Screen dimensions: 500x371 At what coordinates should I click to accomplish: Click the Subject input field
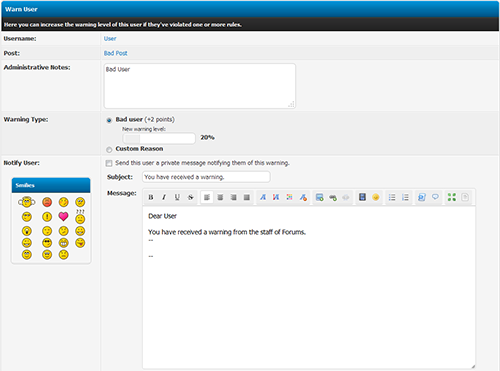click(206, 177)
